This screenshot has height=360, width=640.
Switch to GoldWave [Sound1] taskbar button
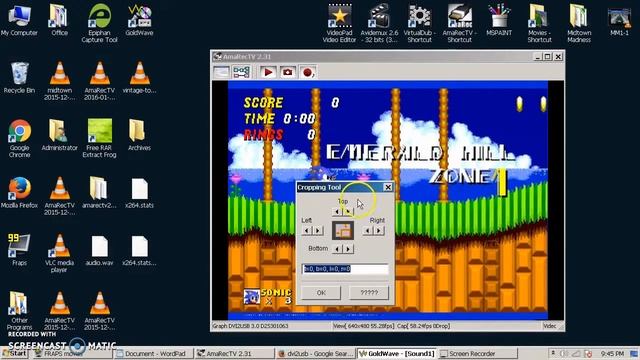tap(397, 353)
